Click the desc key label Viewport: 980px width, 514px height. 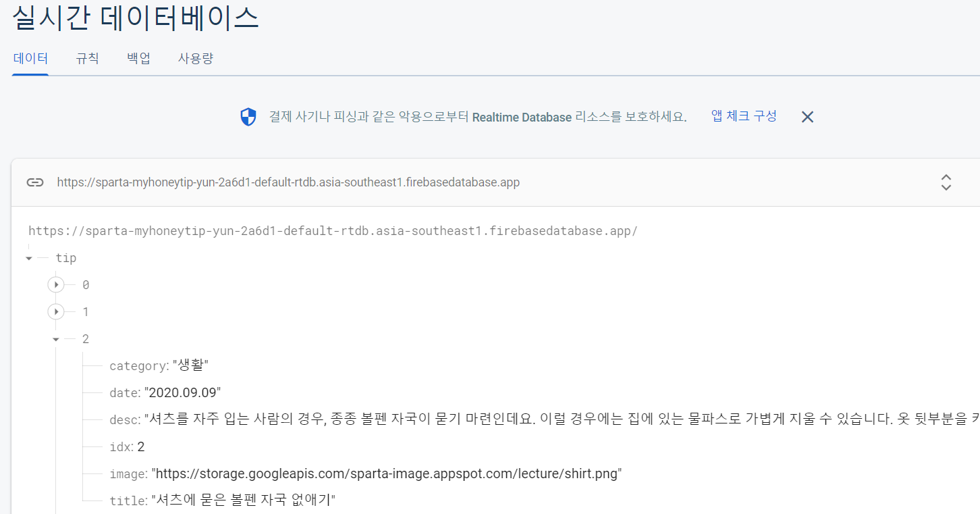pos(124,420)
